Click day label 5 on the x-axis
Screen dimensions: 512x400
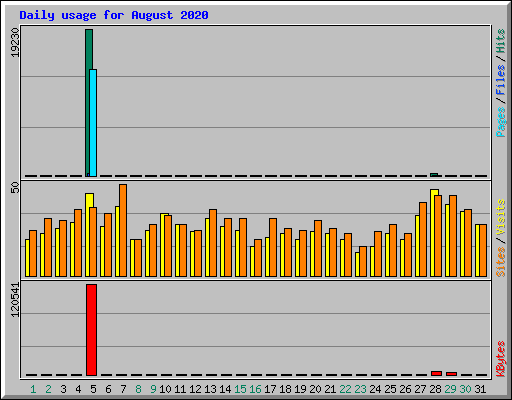93,389
